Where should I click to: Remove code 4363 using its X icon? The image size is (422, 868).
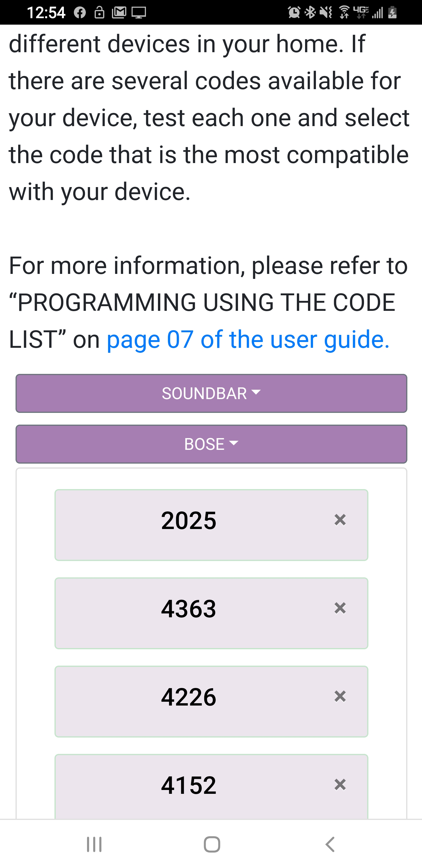[340, 608]
